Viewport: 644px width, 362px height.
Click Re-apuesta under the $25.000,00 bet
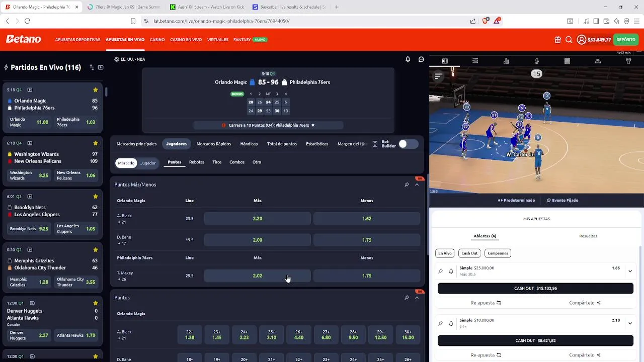click(486, 303)
